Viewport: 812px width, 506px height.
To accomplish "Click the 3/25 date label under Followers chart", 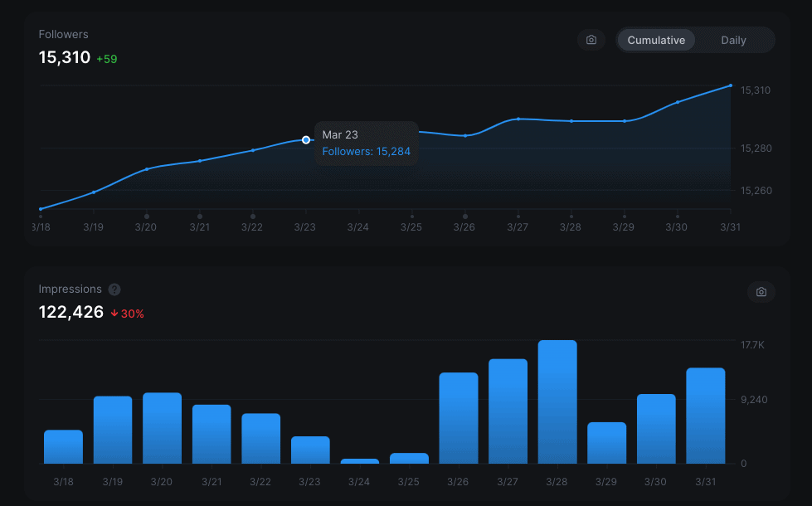I will coord(411,226).
